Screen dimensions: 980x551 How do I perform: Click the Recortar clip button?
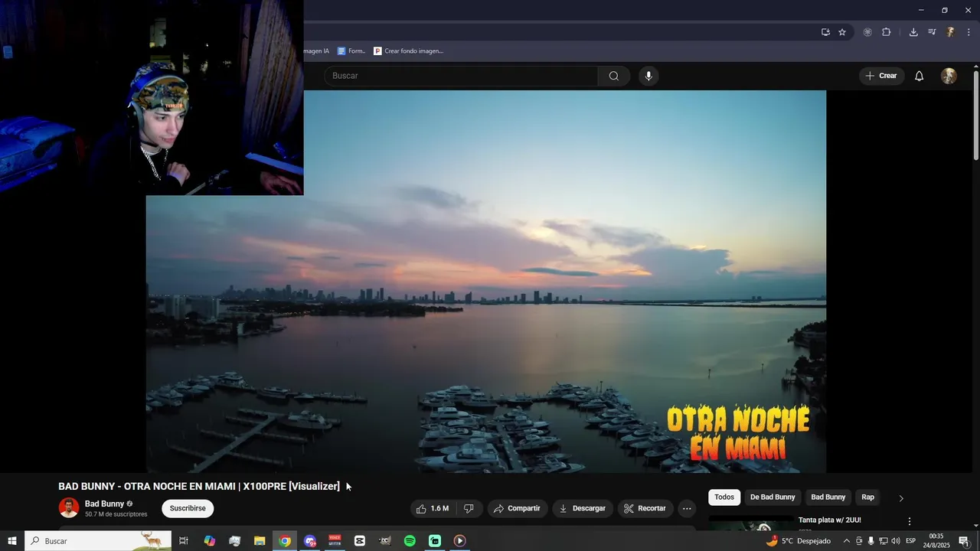point(645,508)
